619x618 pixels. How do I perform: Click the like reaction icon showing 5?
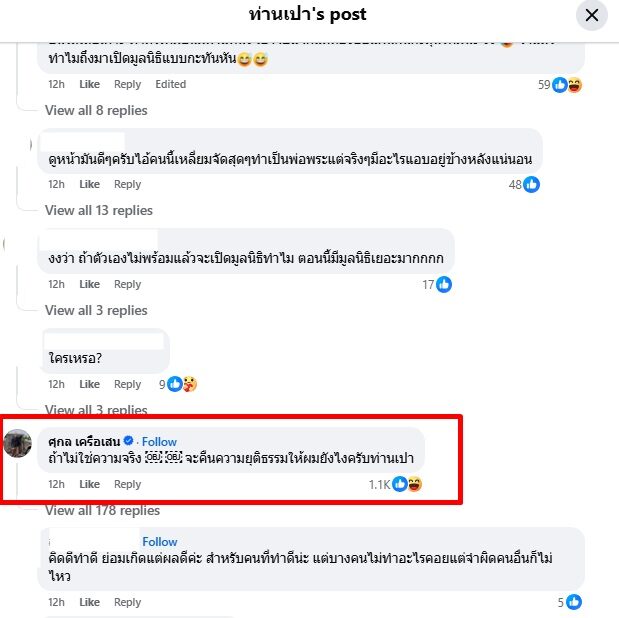click(574, 602)
